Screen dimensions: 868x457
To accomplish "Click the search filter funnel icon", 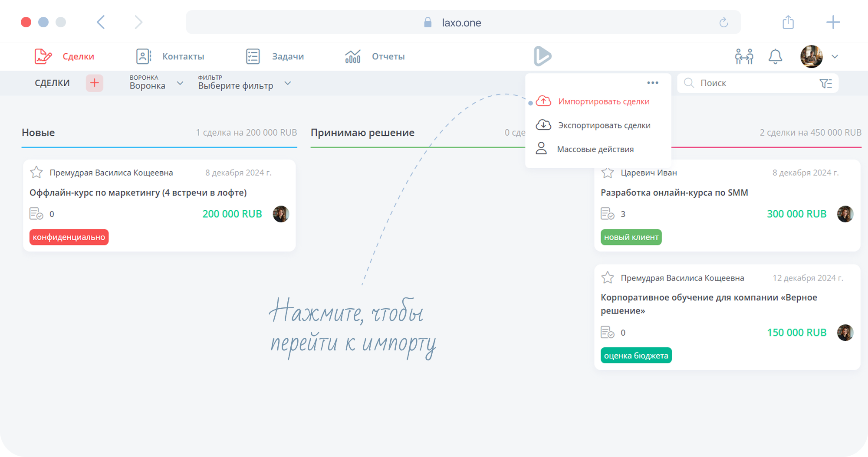I will pos(825,83).
